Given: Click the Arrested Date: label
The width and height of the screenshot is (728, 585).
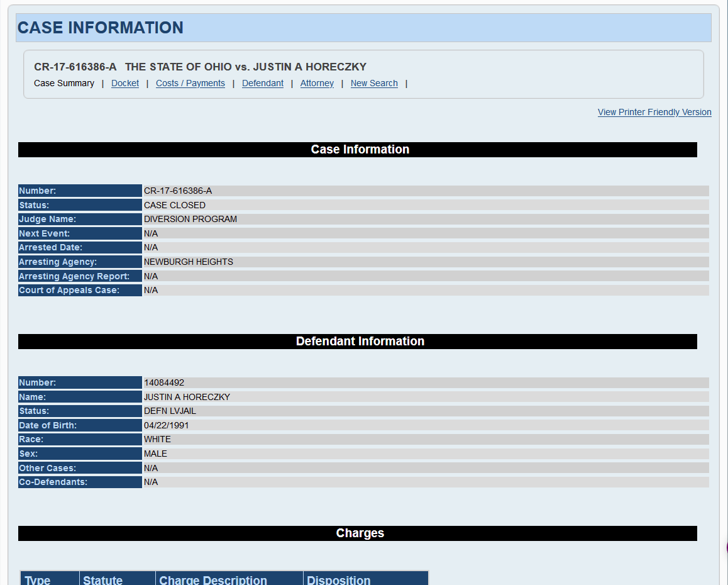Looking at the screenshot, I should coord(80,248).
